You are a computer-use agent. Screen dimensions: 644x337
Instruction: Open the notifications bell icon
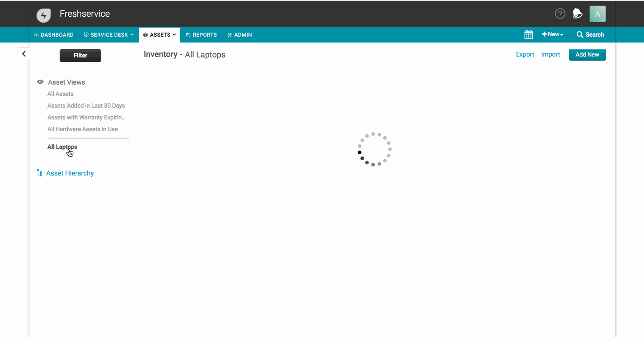577,14
